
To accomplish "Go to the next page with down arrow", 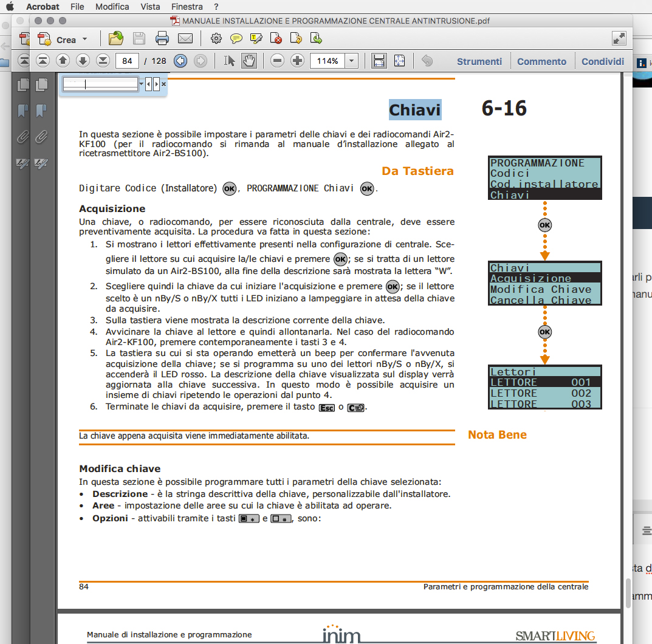I will (83, 61).
